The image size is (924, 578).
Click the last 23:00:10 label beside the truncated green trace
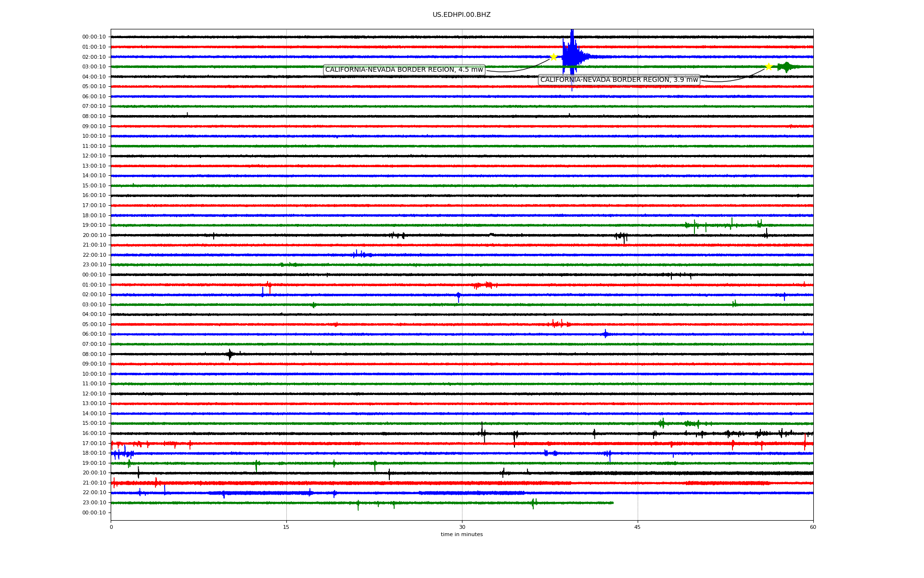click(x=94, y=503)
